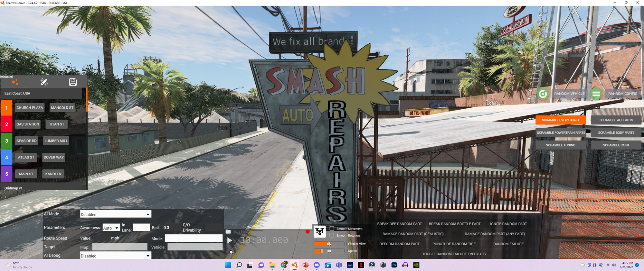This screenshot has width=644, height=271.
Task: Expand the AI Debug dropdown
Action: [x=116, y=256]
